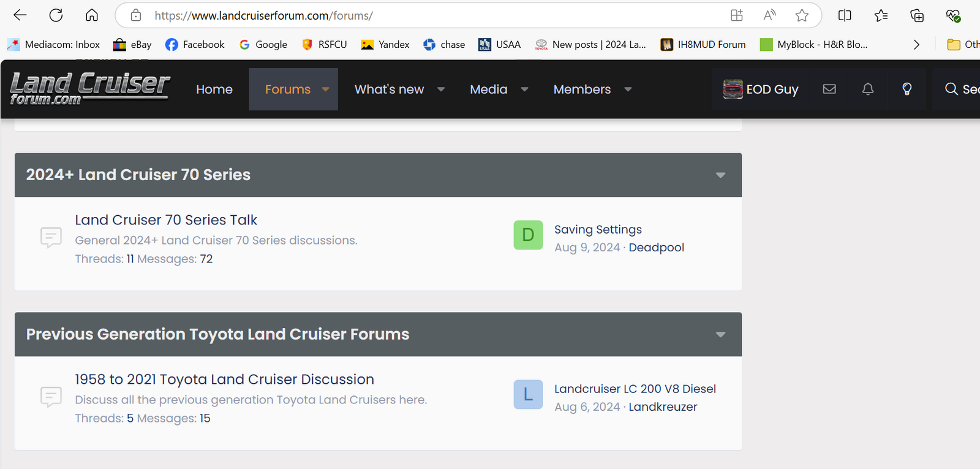This screenshot has height=469, width=980.
Task: Open Land Cruiser 70 Series Talk forum
Action: (x=166, y=219)
